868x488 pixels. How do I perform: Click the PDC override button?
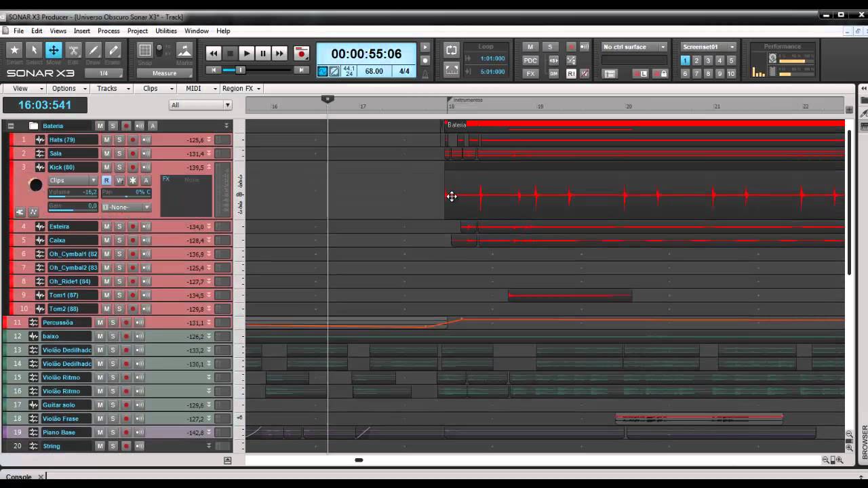530,60
